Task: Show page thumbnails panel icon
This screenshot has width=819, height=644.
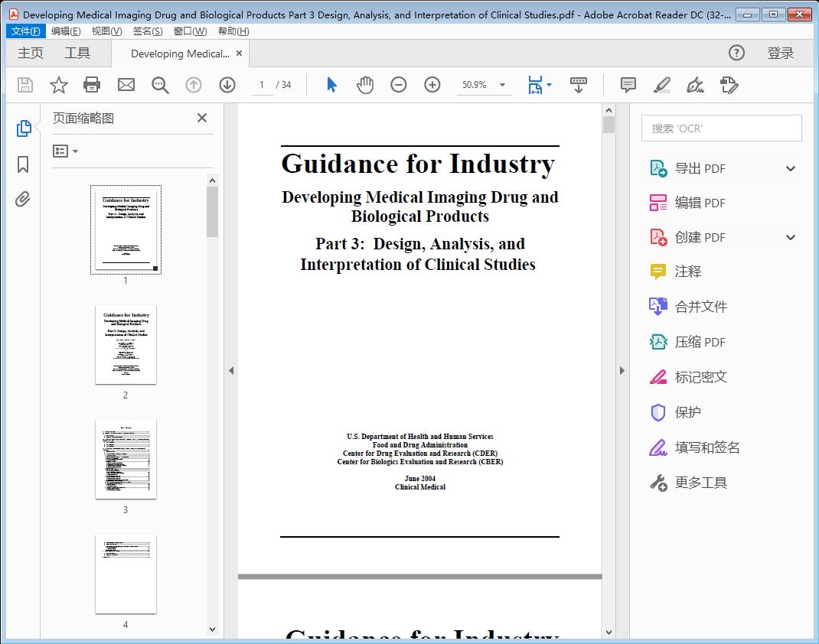Action: (x=24, y=128)
